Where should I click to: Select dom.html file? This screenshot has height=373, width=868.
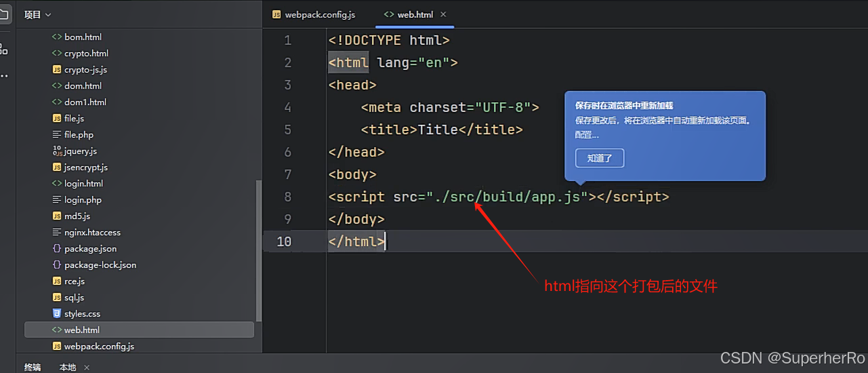[83, 86]
